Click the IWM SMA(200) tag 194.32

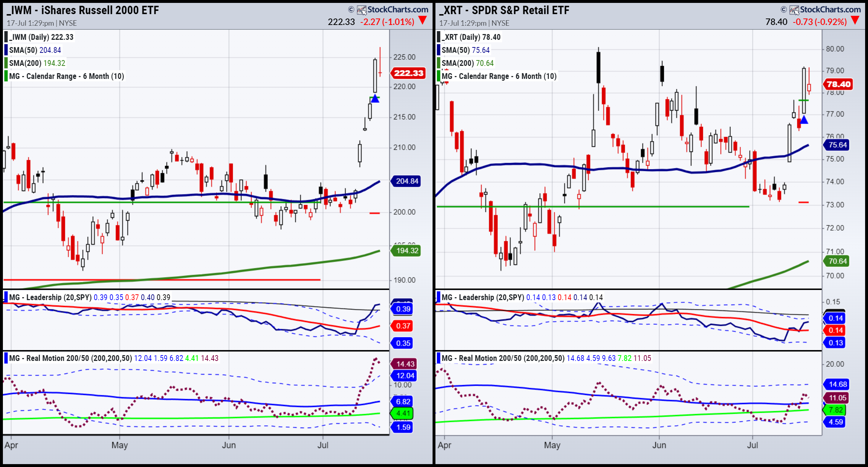coord(407,251)
